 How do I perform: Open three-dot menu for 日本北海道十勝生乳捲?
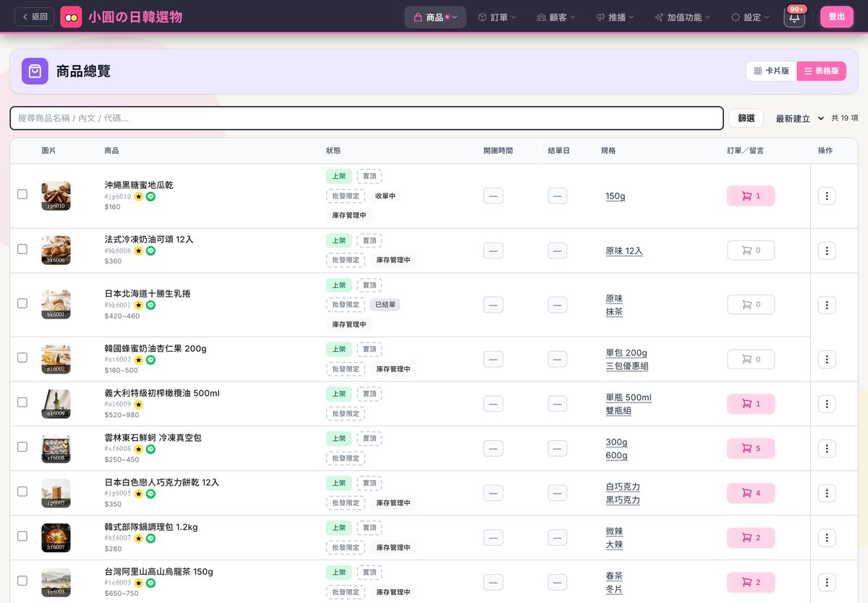tap(827, 305)
